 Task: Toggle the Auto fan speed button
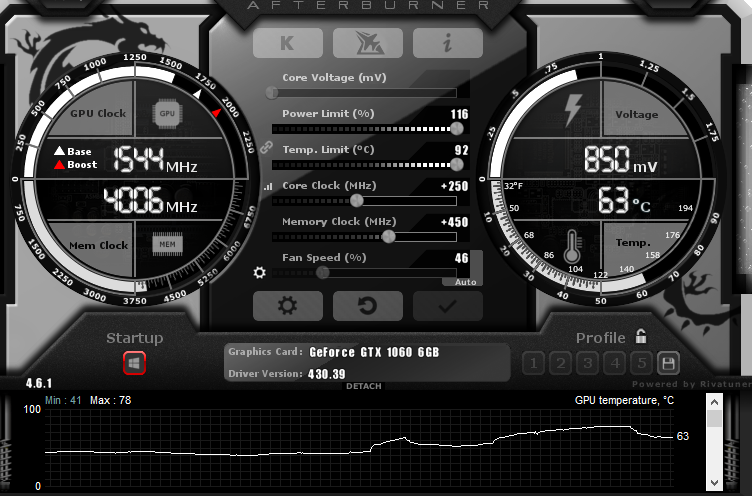pyautogui.click(x=465, y=282)
